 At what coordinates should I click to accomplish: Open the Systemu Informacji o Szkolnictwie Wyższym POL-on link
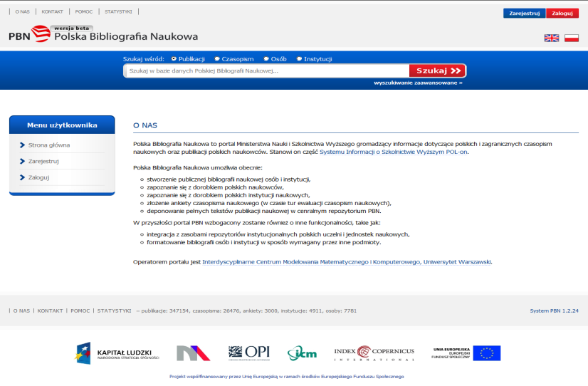[x=394, y=152]
